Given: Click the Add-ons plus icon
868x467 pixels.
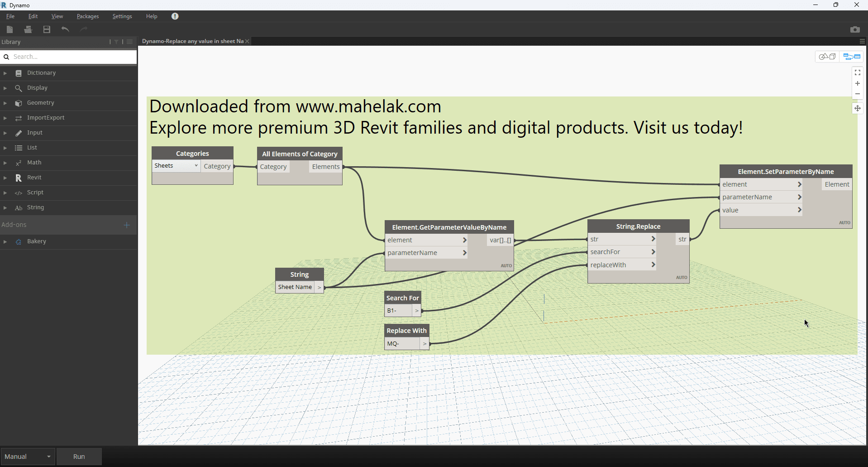Looking at the screenshot, I should pyautogui.click(x=127, y=225).
